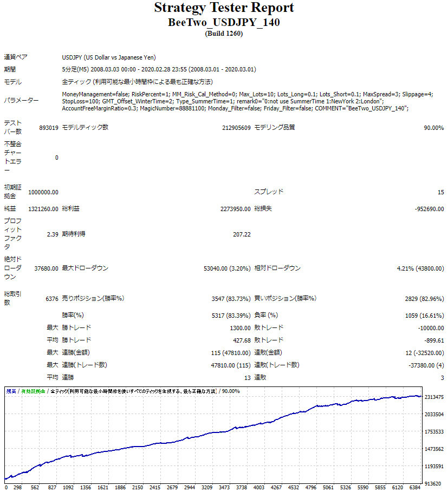This screenshot has height=492, width=448.
Task: Click the maximal drawdown value 53040.00 (3.20%)
Action: click(x=227, y=268)
